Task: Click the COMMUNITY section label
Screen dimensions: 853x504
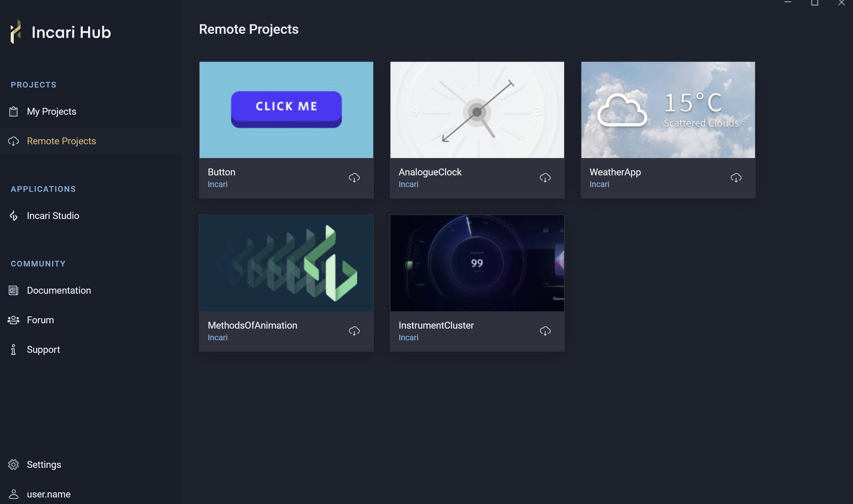Action: 38,264
